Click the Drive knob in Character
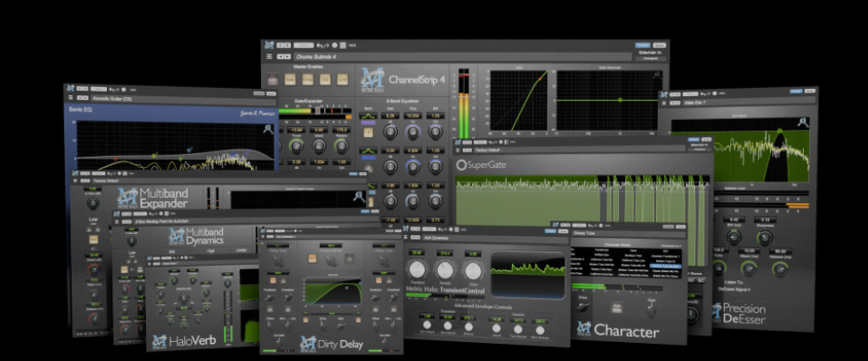The image size is (868, 361). 582,307
